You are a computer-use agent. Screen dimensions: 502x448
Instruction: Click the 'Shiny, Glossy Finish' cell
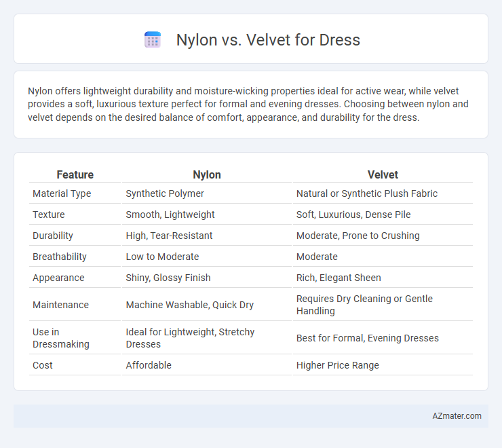pyautogui.click(x=168, y=278)
